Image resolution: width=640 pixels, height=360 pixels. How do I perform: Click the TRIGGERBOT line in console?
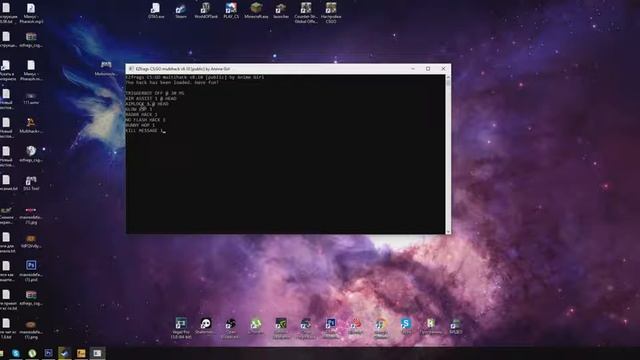tap(155, 93)
